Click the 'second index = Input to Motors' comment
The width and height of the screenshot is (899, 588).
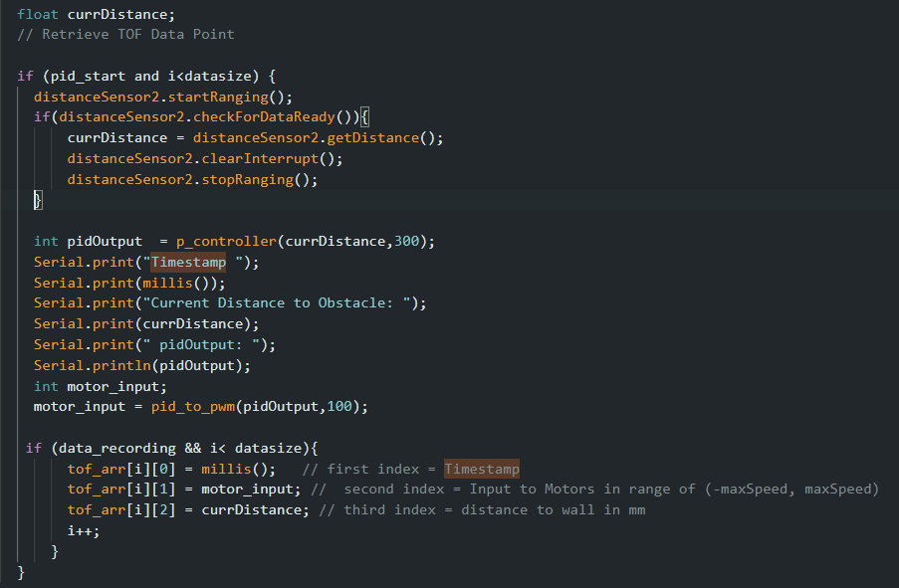(594, 490)
